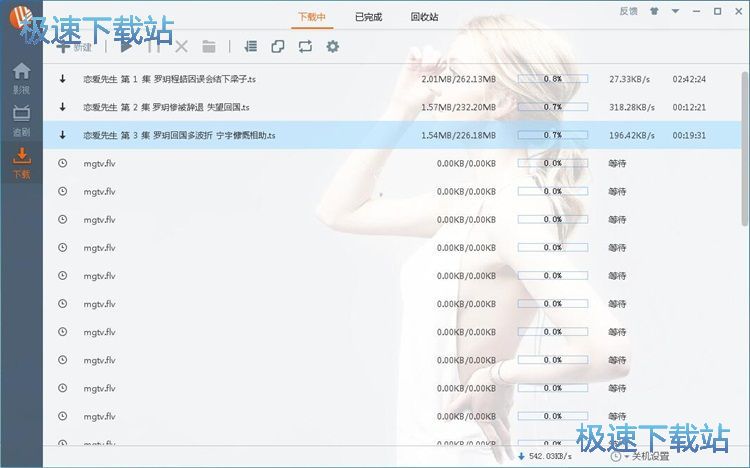Click the sort list icon in the toolbar
The width and height of the screenshot is (750, 468).
click(250, 46)
